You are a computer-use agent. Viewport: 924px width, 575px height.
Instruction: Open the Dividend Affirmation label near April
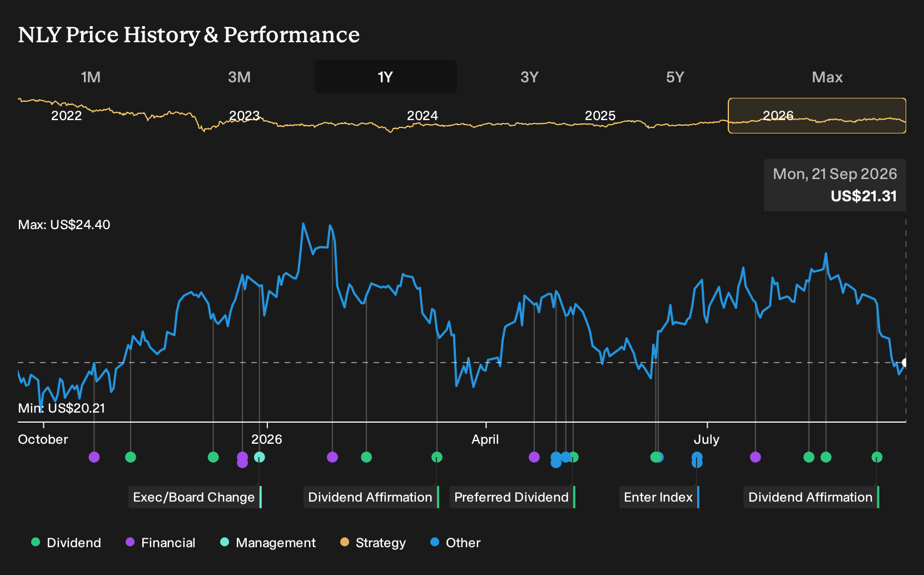pos(371,497)
